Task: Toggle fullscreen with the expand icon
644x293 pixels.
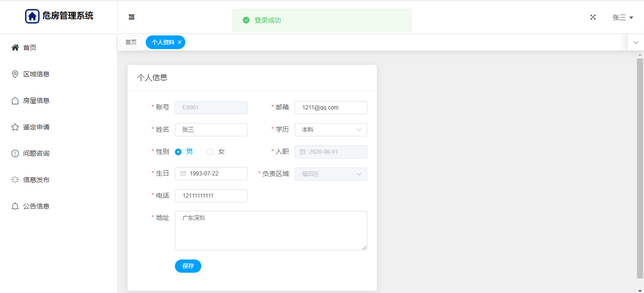Action: click(x=593, y=17)
